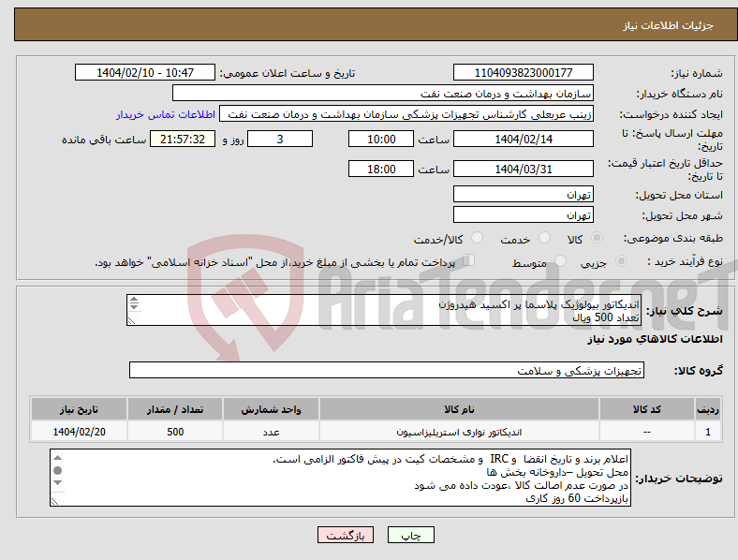Select the کالا/خدمت radio button
Image resolution: width=738 pixels, height=560 pixels.
pyautogui.click(x=478, y=238)
